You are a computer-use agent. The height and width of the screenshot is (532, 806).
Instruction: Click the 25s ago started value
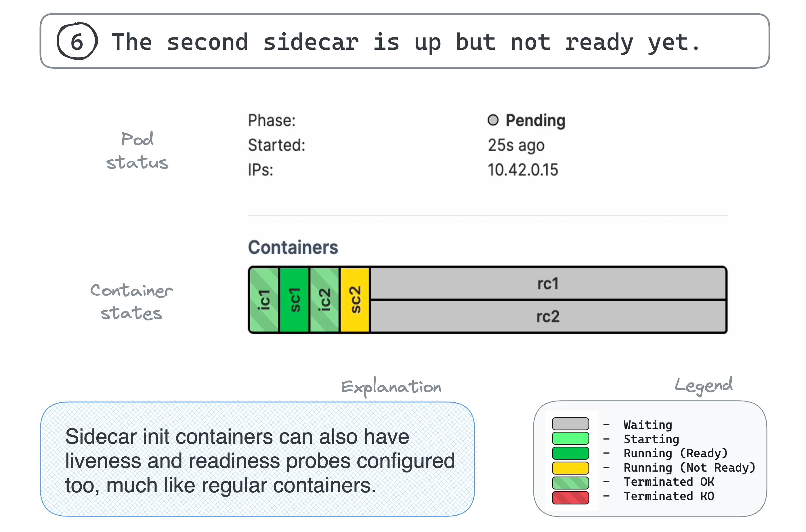[516, 145]
